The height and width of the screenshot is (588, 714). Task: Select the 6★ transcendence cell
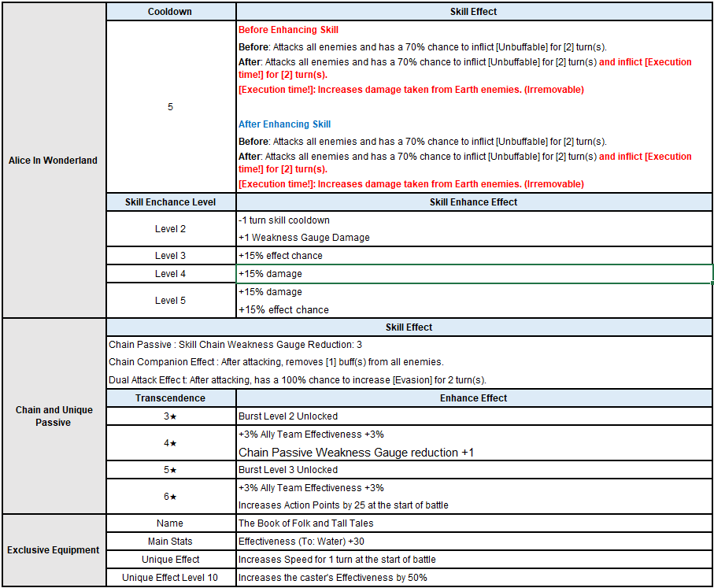pyautogui.click(x=170, y=497)
